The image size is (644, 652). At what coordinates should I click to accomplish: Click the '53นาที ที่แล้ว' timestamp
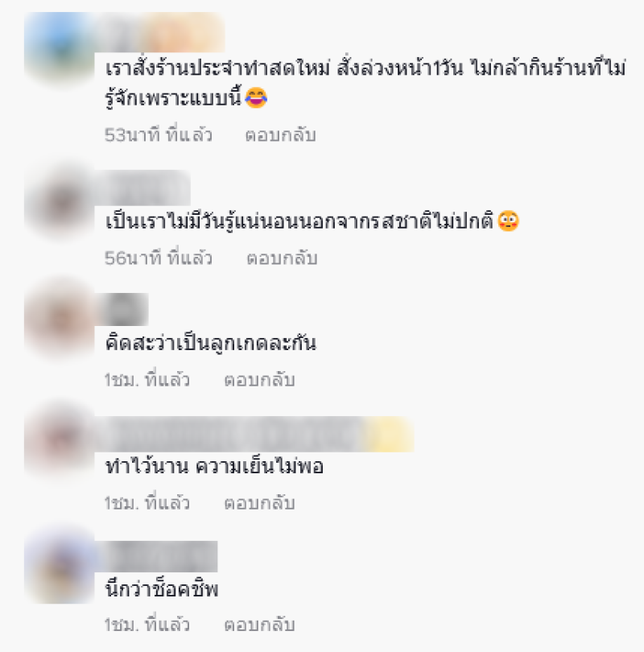(159, 135)
